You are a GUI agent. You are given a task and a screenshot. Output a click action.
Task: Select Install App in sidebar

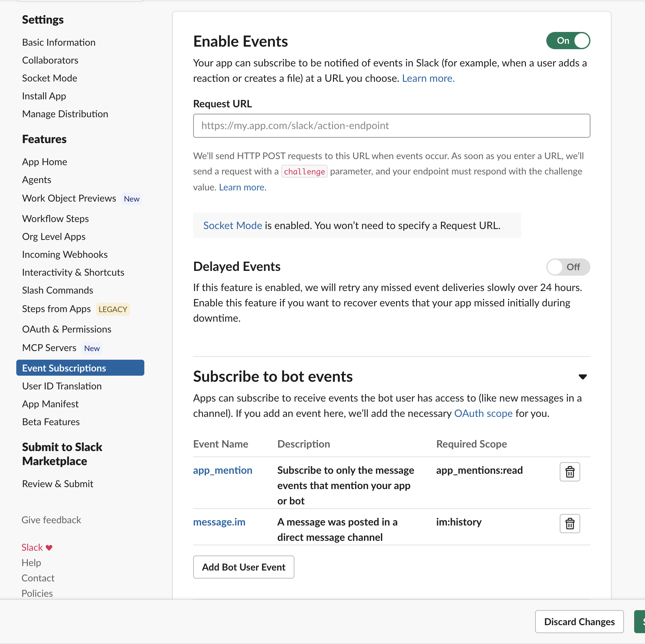coord(44,96)
